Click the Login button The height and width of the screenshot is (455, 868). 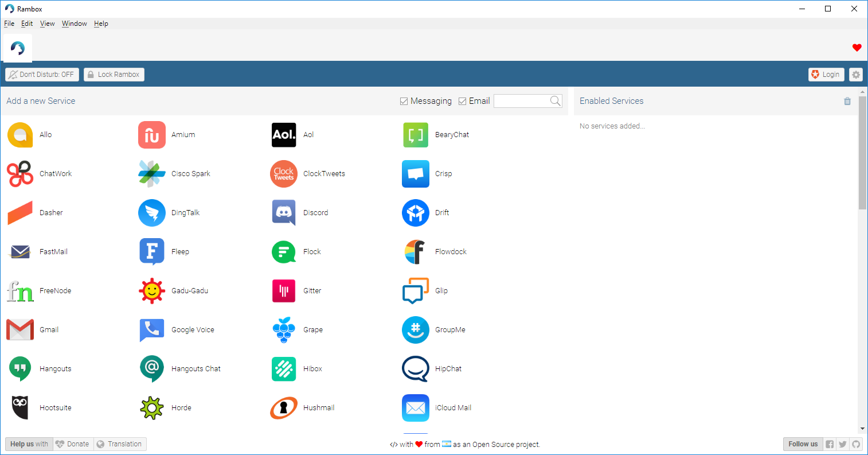tap(826, 75)
